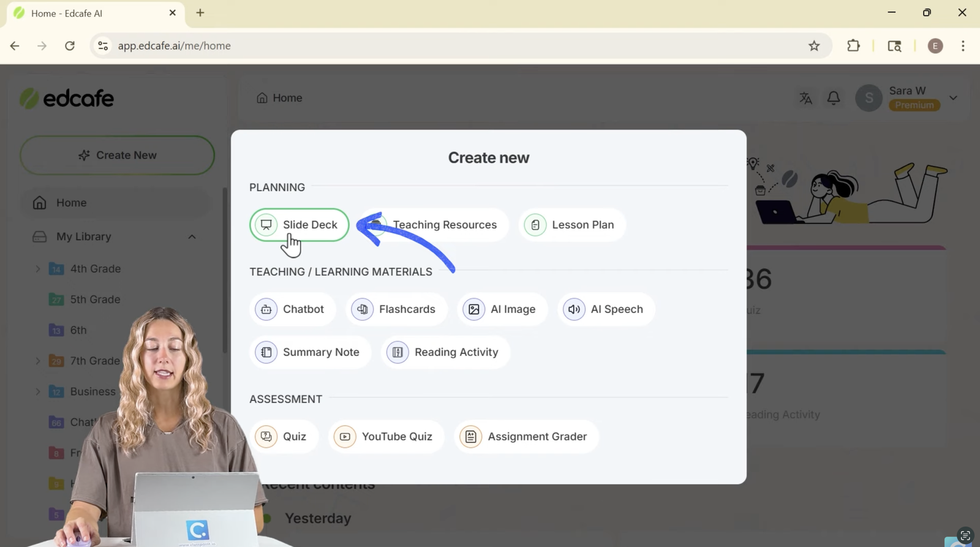Go to Home in the sidebar

pos(71,203)
